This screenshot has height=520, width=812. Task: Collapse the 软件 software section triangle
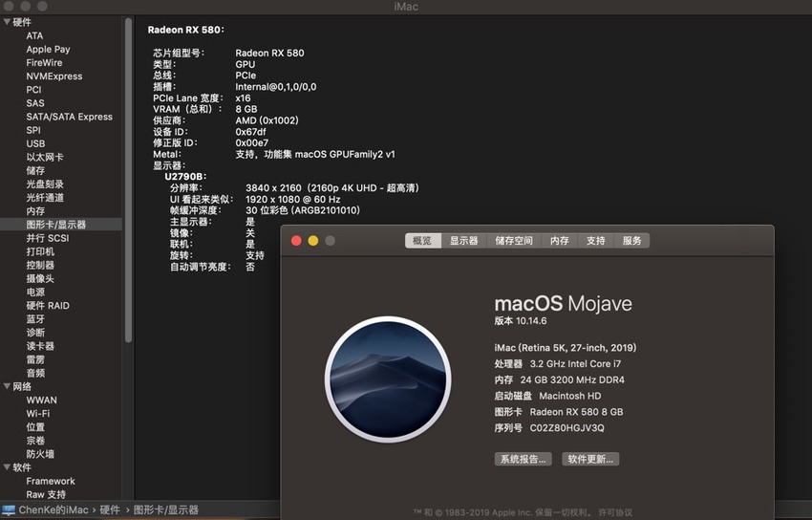click(7, 467)
